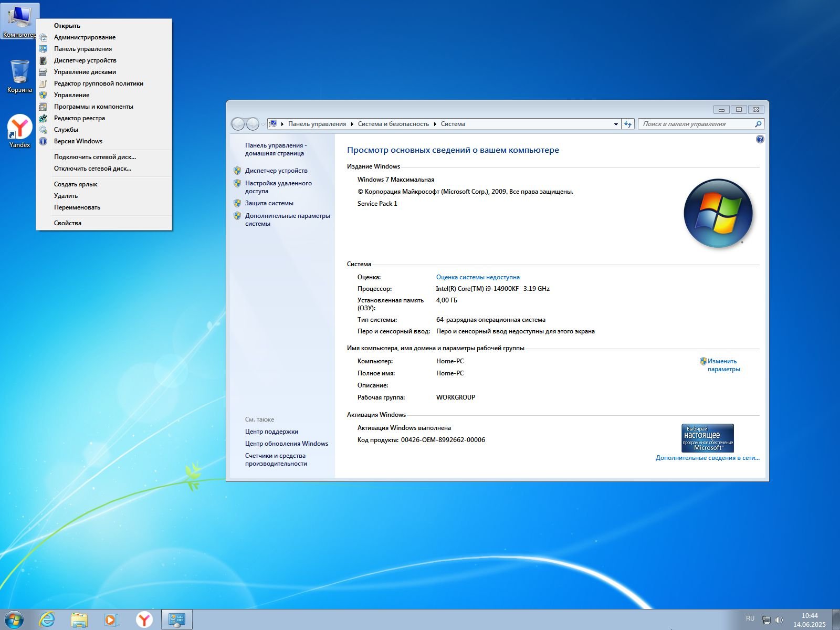Click the help question mark icon
This screenshot has height=630, width=840.
pos(760,139)
